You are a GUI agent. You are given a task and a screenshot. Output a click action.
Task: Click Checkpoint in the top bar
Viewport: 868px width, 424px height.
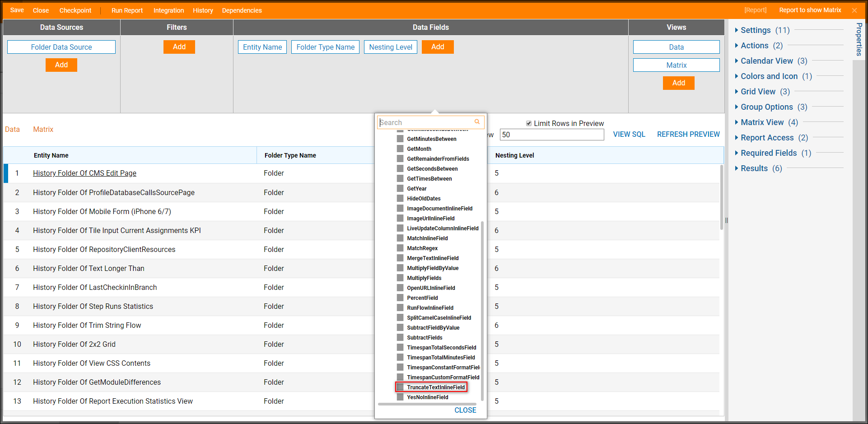(x=75, y=10)
